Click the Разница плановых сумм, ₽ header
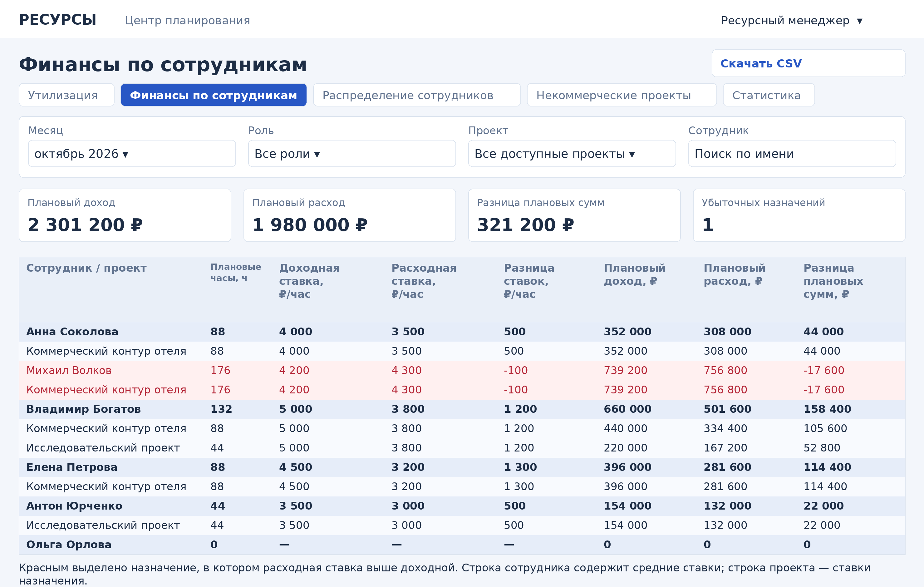This screenshot has height=587, width=924. click(833, 281)
